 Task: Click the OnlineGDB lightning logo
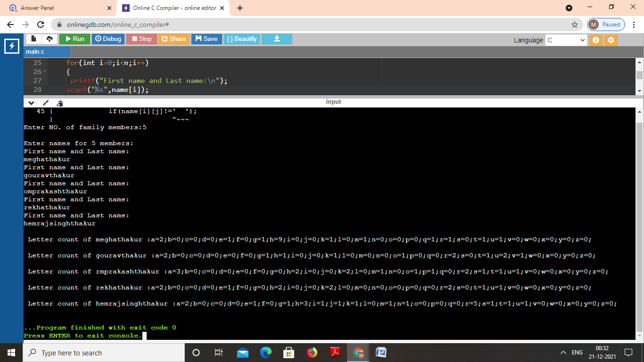coord(11,46)
